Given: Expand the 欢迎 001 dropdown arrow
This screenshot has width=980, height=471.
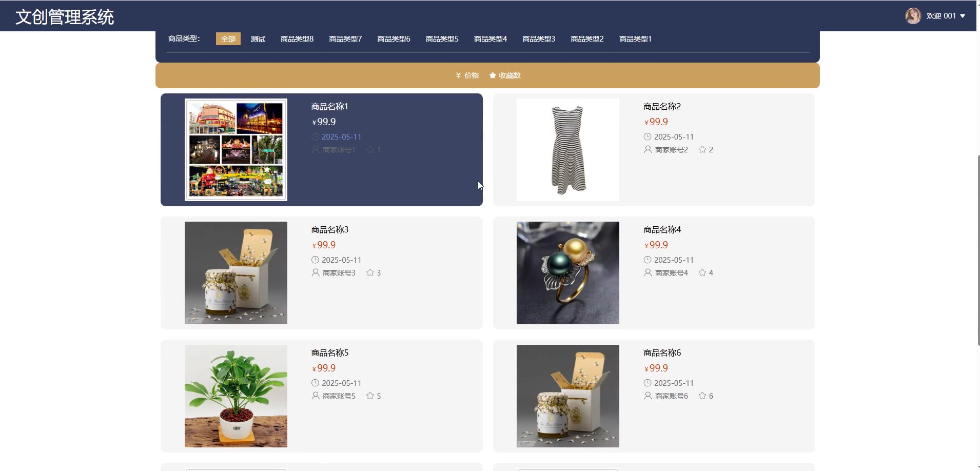Looking at the screenshot, I should [x=963, y=16].
